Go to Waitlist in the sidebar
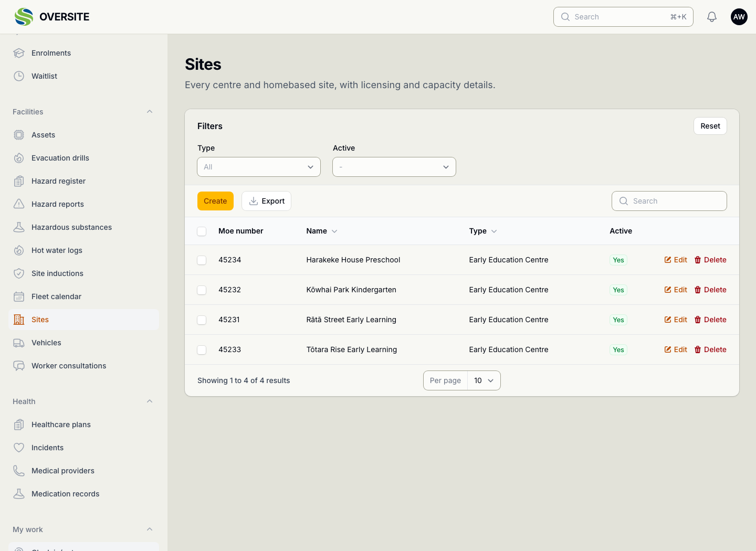The image size is (756, 551). (83, 76)
